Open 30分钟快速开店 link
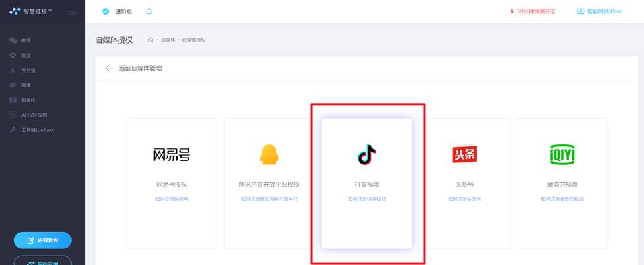The width and height of the screenshot is (644, 265). click(x=536, y=11)
